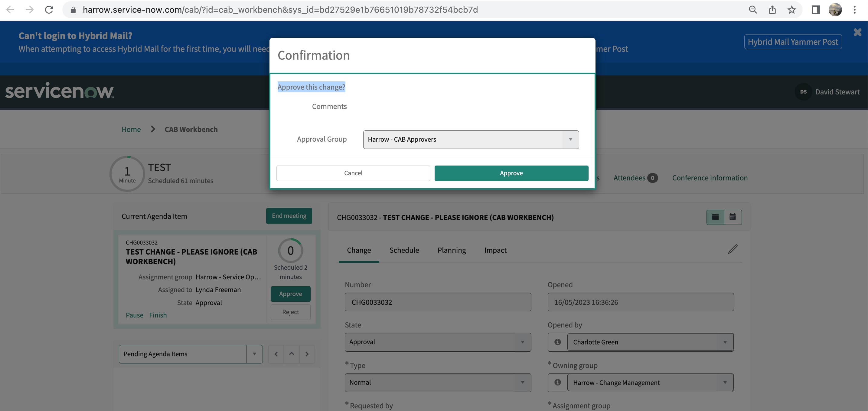
Task: Open the Approval Group dropdown
Action: [570, 139]
